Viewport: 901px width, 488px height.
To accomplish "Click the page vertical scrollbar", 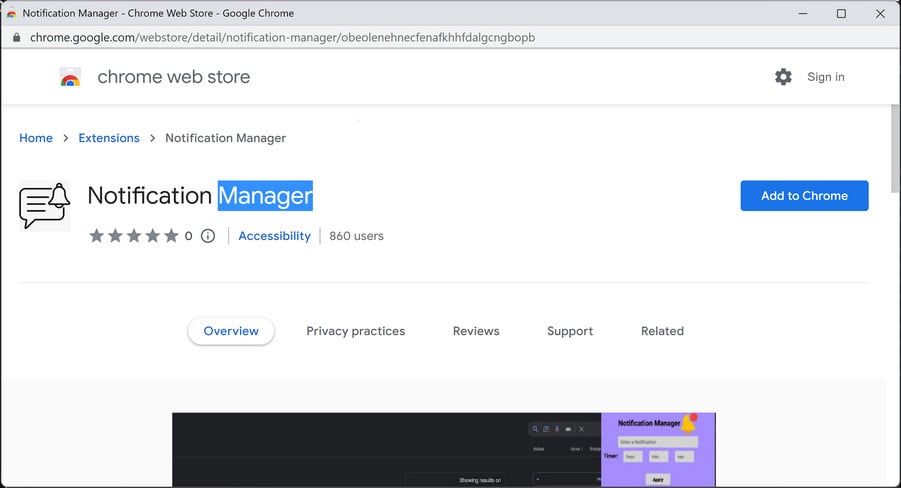I will [x=895, y=149].
